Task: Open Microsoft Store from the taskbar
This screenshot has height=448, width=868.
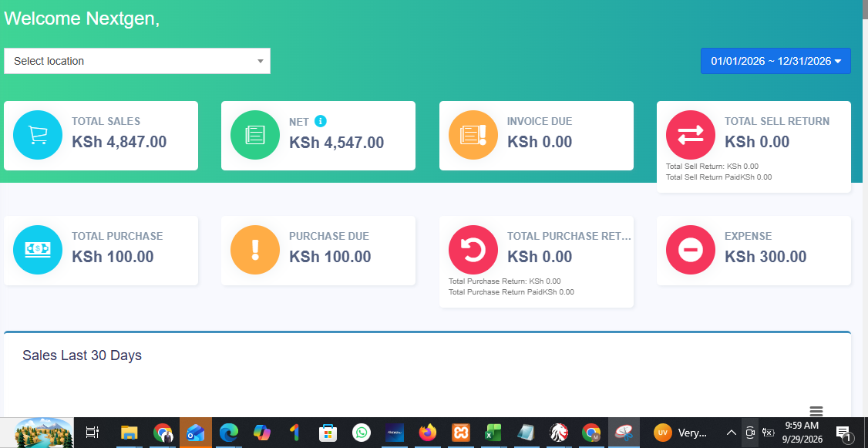Action: point(328,433)
